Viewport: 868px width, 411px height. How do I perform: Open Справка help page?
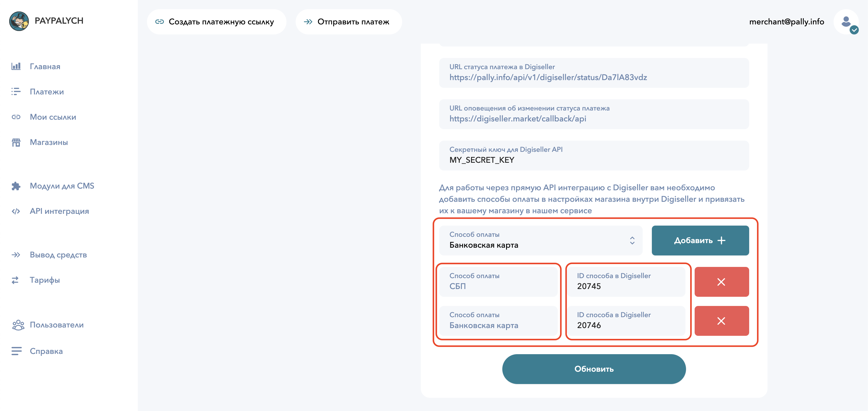46,351
